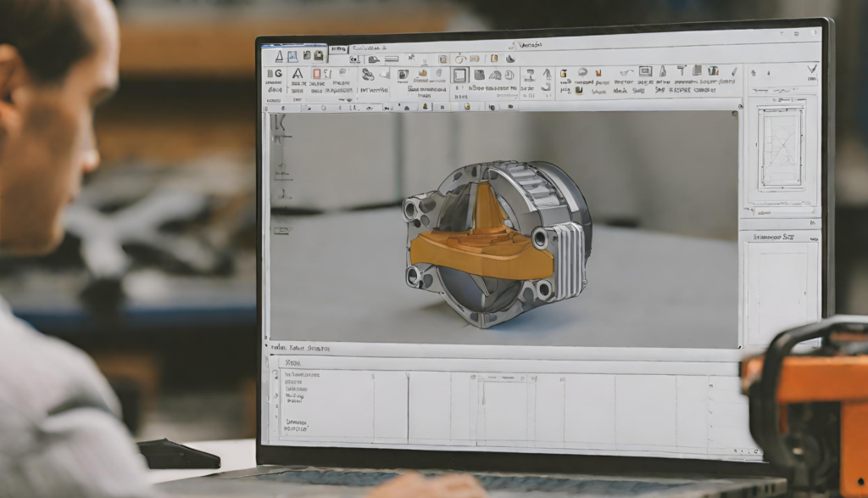Select the pencil slash icon
This screenshot has width=868, height=498.
point(734,71)
